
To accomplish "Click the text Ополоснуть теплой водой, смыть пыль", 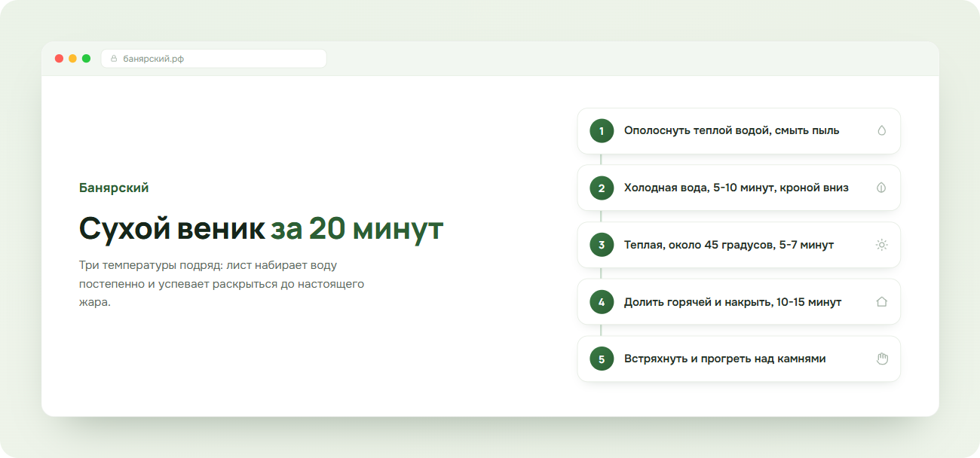I will coord(731,130).
